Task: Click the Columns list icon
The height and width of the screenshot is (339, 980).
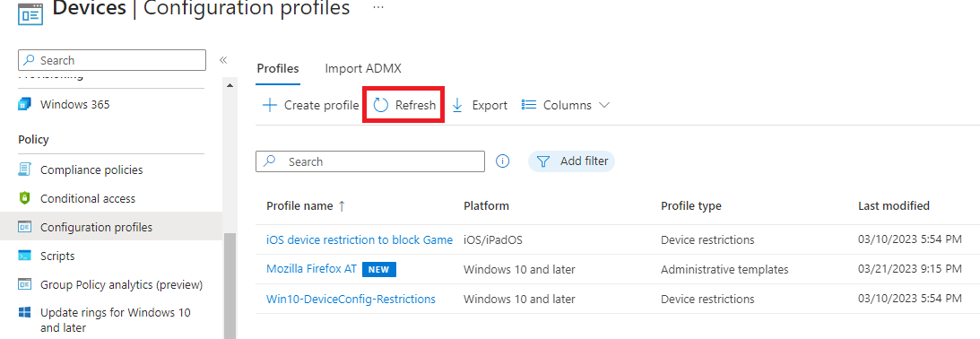Action: pyautogui.click(x=529, y=105)
